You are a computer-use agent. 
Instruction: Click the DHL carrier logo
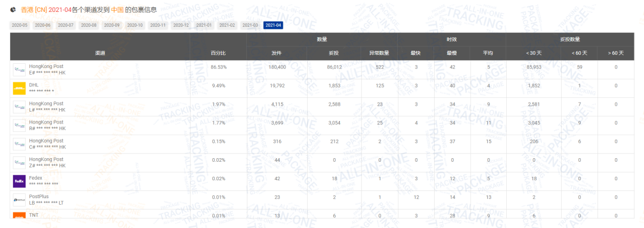pos(20,88)
